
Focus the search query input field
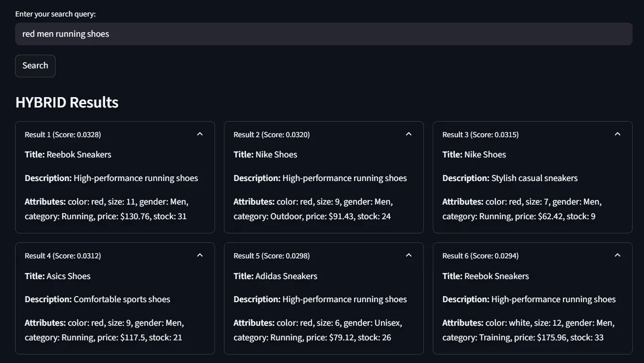(x=323, y=34)
